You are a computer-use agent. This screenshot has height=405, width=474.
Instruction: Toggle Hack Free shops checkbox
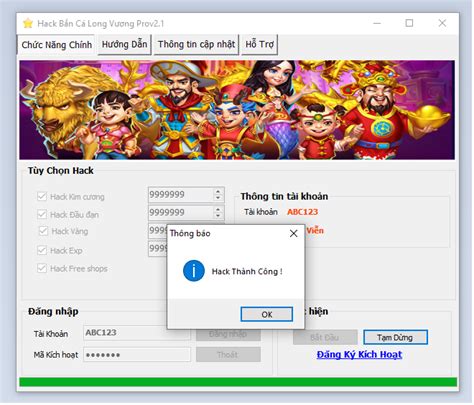pos(42,268)
